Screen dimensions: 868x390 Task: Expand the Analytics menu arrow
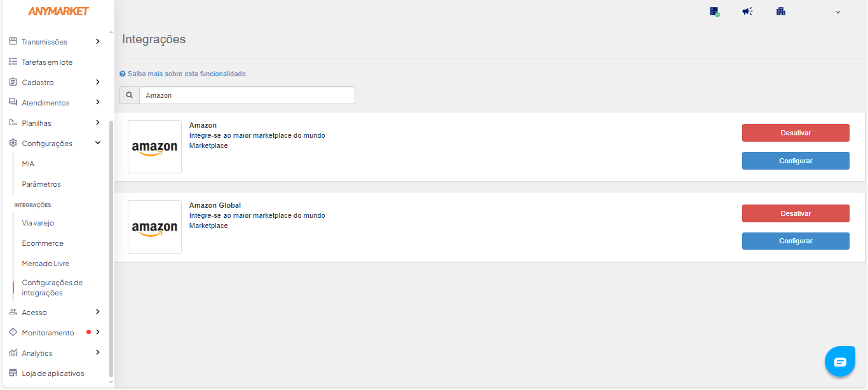pyautogui.click(x=98, y=353)
